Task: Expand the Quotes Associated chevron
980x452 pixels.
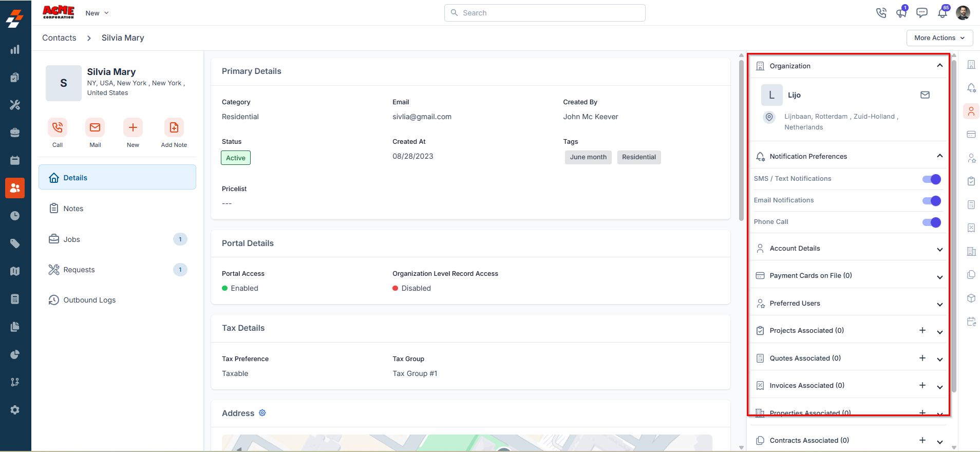Action: 939,360
